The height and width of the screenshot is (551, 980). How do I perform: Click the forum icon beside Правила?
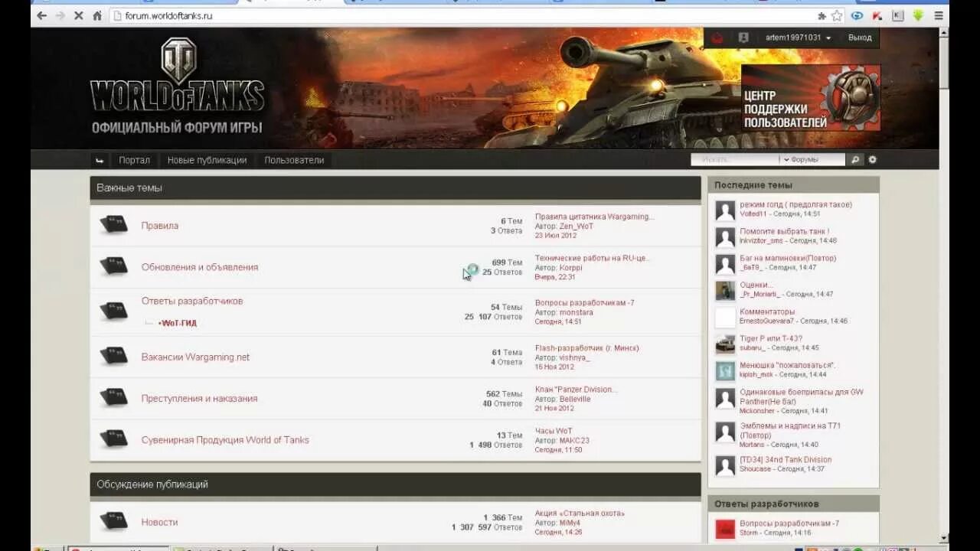(x=114, y=225)
